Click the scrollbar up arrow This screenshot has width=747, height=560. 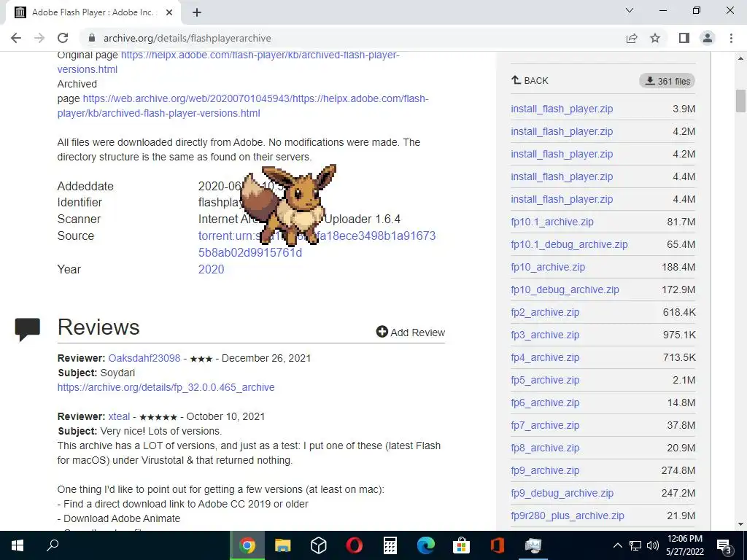(740, 58)
